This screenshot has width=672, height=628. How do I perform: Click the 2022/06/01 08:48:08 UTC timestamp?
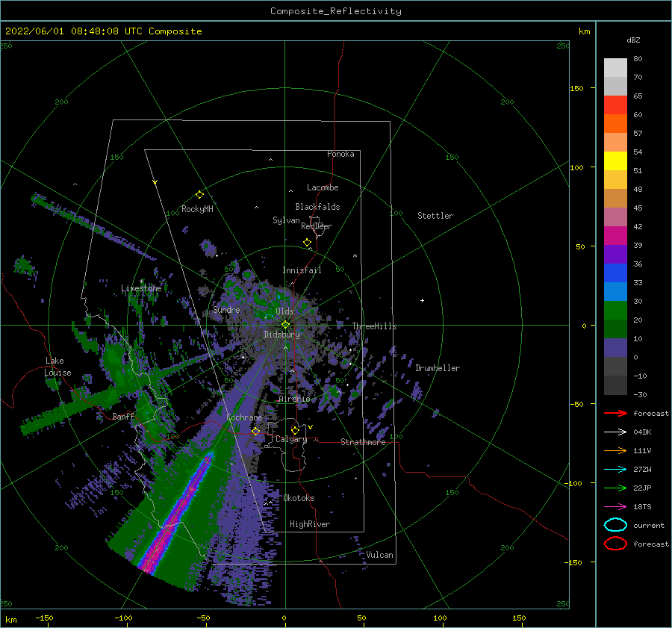click(104, 31)
